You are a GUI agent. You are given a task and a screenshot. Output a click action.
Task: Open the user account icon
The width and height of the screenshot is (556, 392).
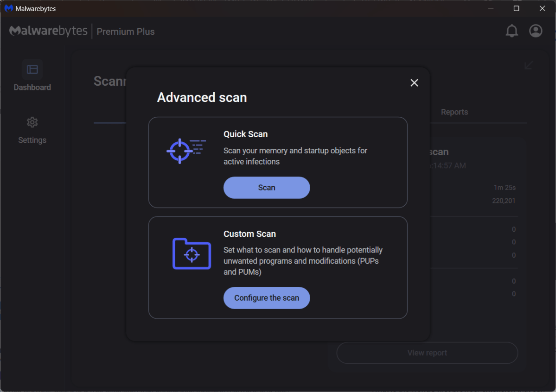pos(536,31)
